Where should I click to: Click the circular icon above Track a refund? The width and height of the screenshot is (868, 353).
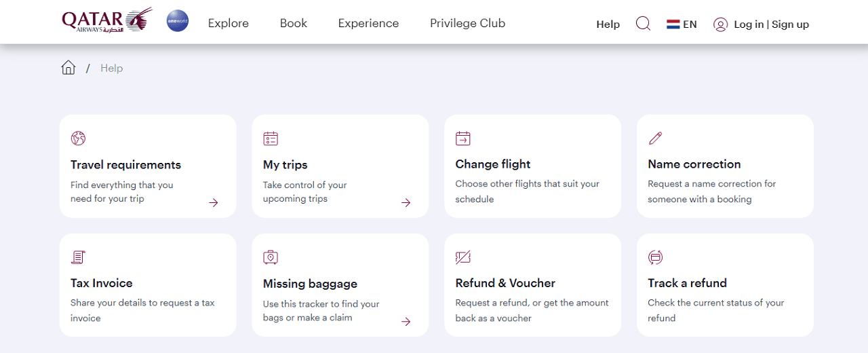[655, 257]
